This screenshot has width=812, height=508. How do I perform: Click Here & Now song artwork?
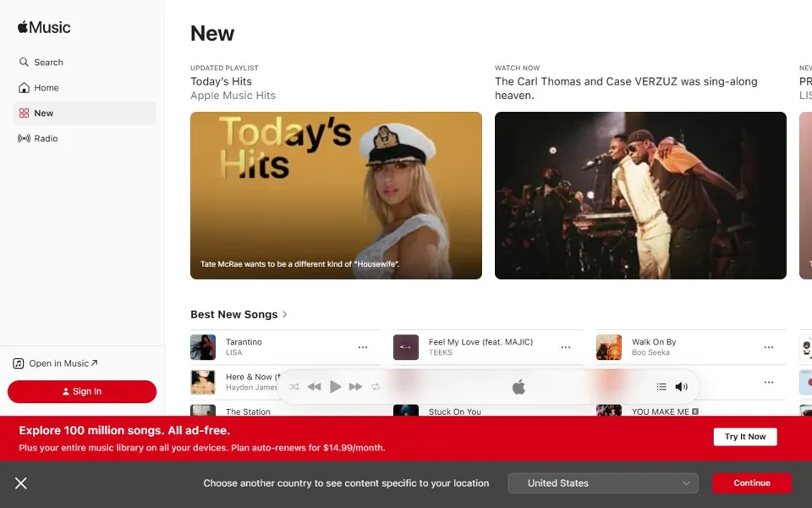click(x=203, y=382)
